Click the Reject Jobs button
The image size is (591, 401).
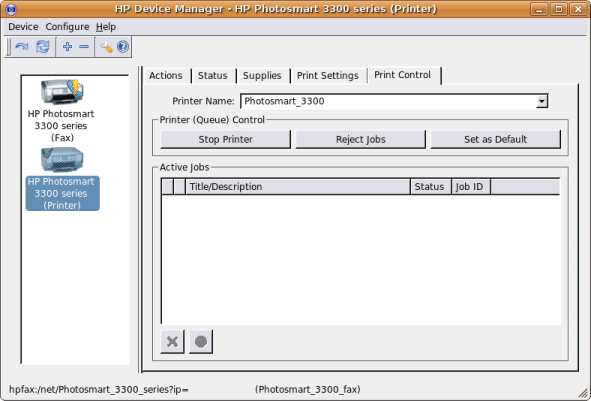coord(361,139)
